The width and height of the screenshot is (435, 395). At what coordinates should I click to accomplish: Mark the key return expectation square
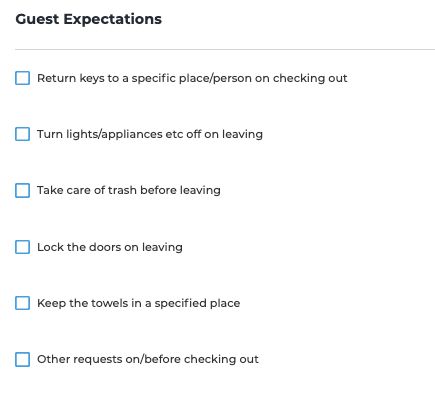pos(22,78)
